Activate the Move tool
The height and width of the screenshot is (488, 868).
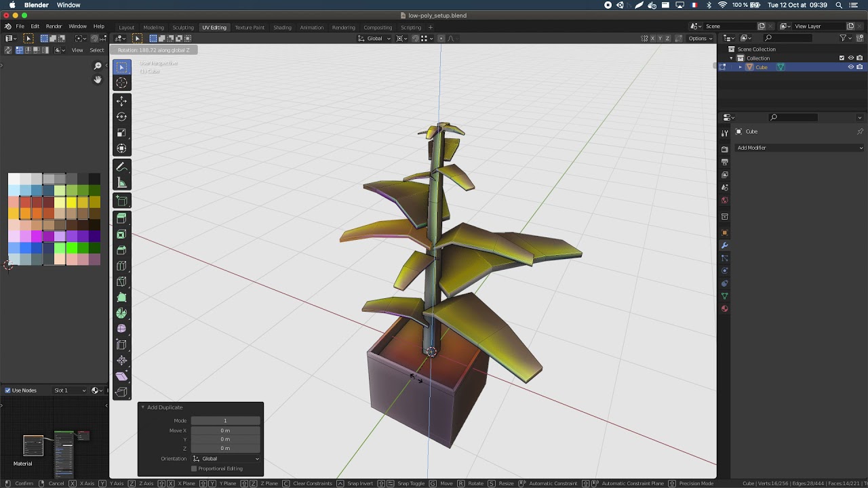pyautogui.click(x=121, y=101)
